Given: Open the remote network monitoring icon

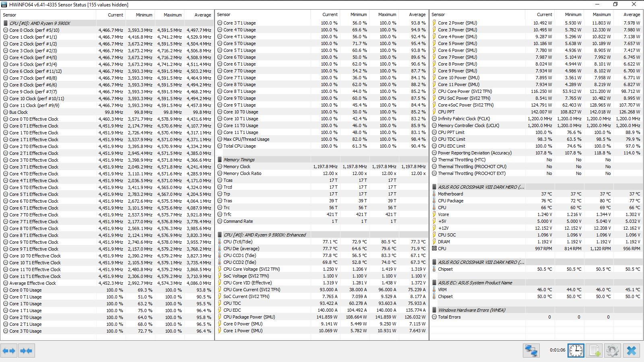Looking at the screenshot, I should [531, 351].
